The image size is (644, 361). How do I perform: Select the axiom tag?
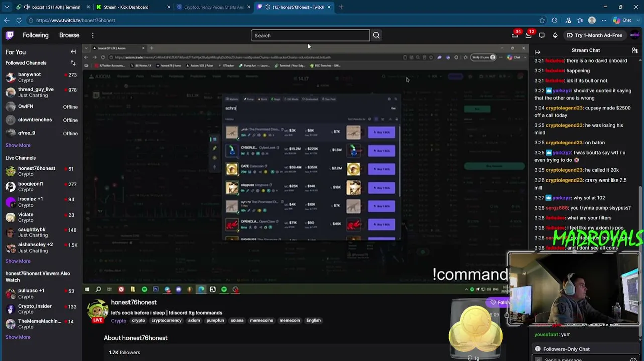click(x=194, y=321)
